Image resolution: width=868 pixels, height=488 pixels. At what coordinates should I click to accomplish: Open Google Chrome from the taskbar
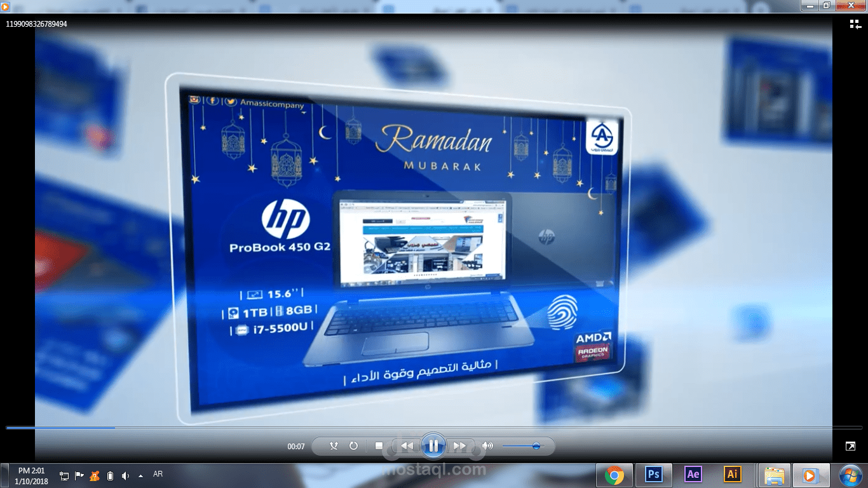pyautogui.click(x=614, y=475)
